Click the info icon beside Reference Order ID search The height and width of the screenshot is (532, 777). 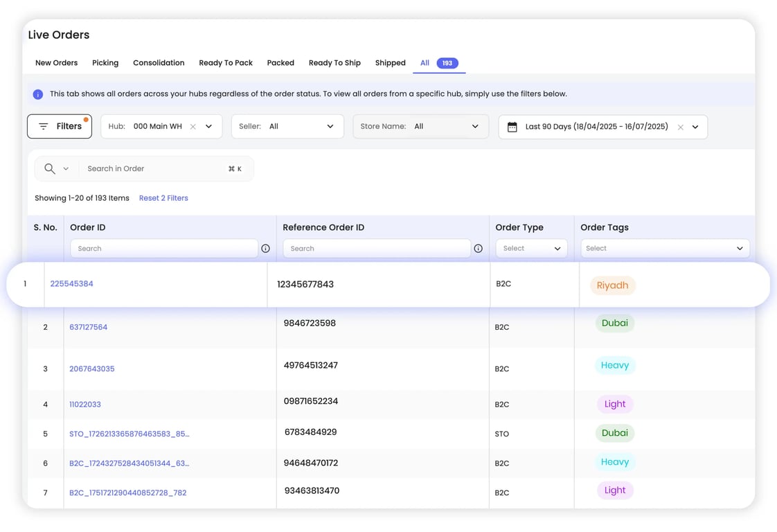pyautogui.click(x=478, y=249)
